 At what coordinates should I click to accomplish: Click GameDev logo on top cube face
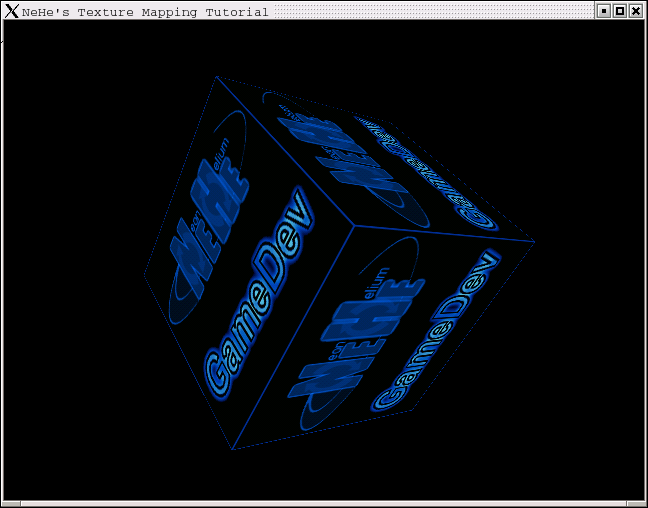click(x=426, y=173)
